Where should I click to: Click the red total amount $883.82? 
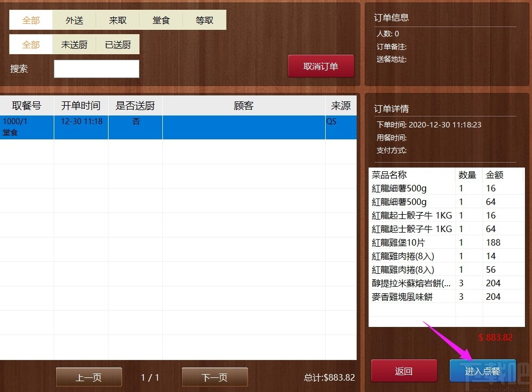(496, 337)
